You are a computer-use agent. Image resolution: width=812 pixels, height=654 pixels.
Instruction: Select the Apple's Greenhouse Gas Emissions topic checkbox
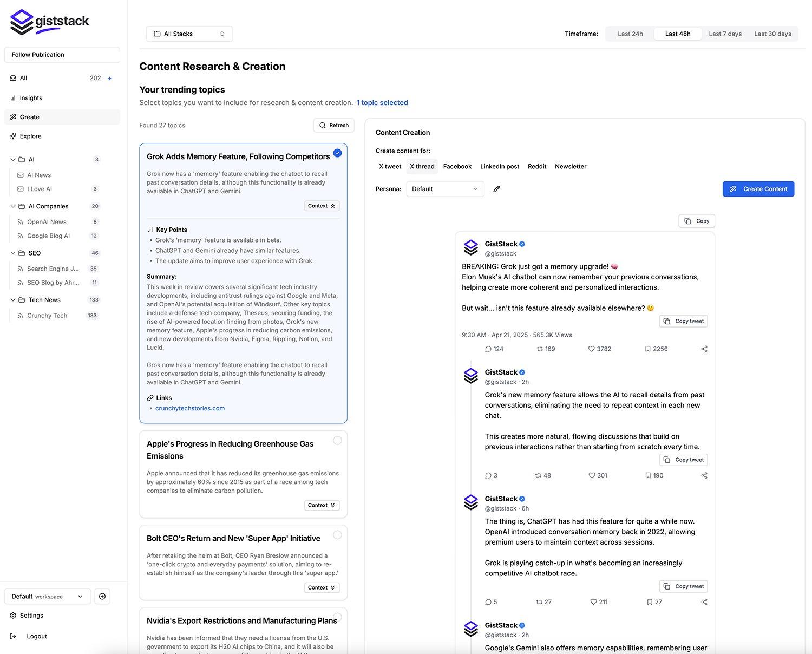(x=337, y=440)
